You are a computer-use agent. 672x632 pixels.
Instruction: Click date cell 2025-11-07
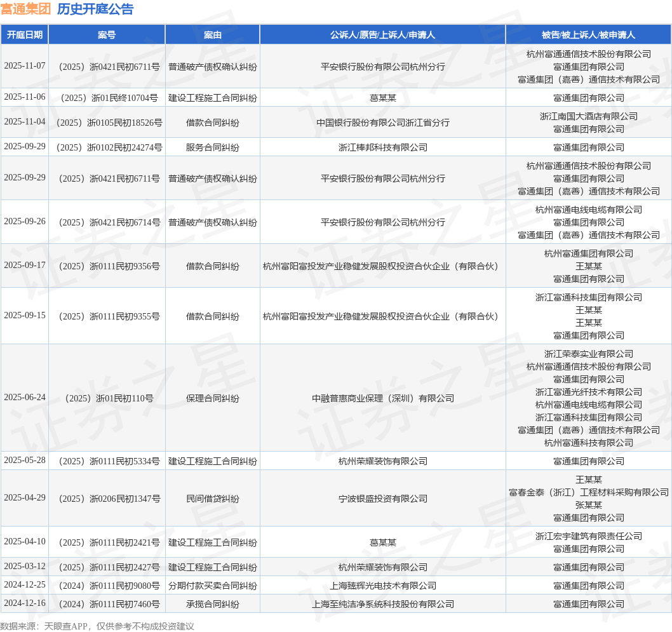pyautogui.click(x=24, y=66)
